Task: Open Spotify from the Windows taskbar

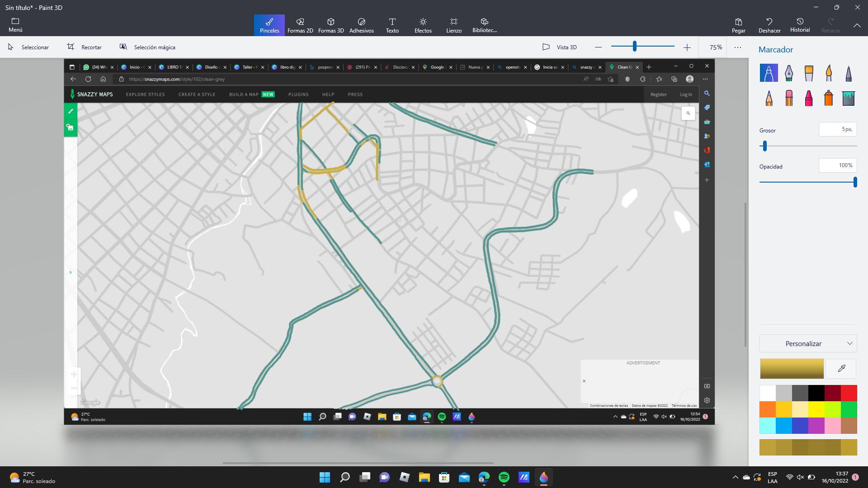Action: point(504,477)
